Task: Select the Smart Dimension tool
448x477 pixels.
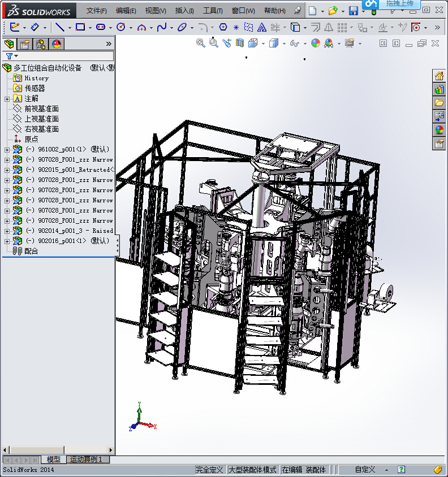Action: click(x=35, y=27)
